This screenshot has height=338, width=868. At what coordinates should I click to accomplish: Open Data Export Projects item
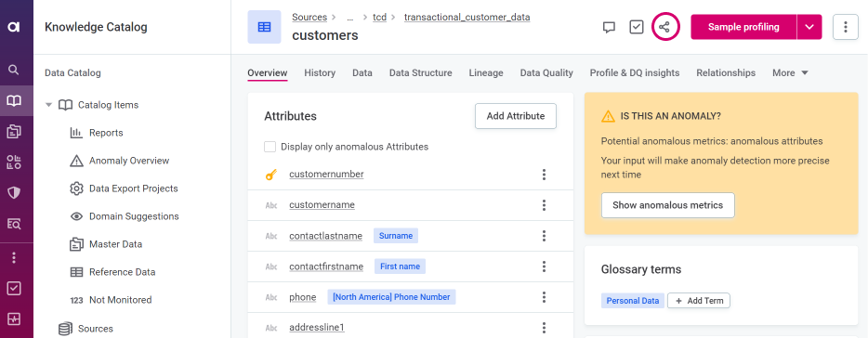tap(124, 188)
